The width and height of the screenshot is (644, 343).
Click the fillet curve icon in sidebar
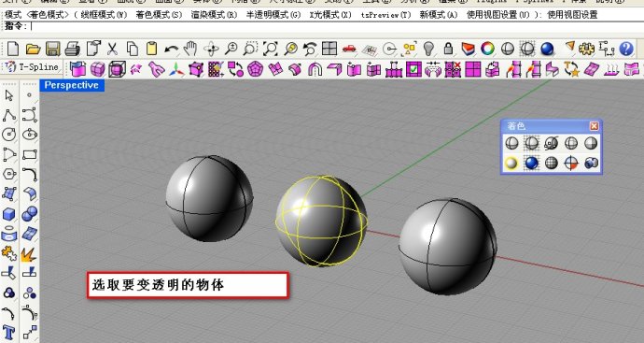30,175
